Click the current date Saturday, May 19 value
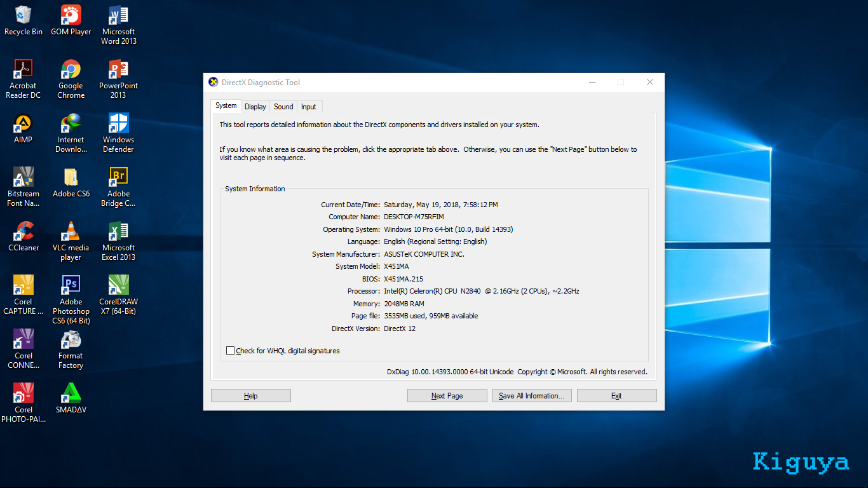Image resolution: width=868 pixels, height=488 pixels. click(441, 205)
